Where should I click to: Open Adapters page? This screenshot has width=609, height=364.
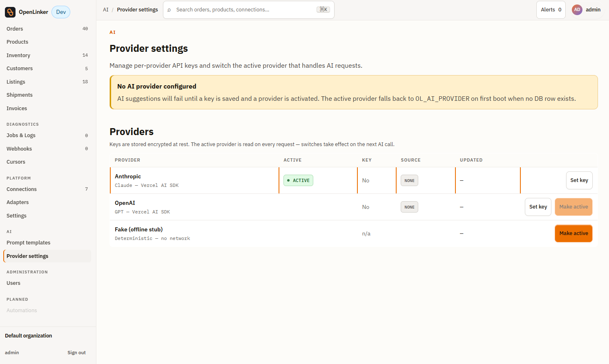click(x=47, y=202)
